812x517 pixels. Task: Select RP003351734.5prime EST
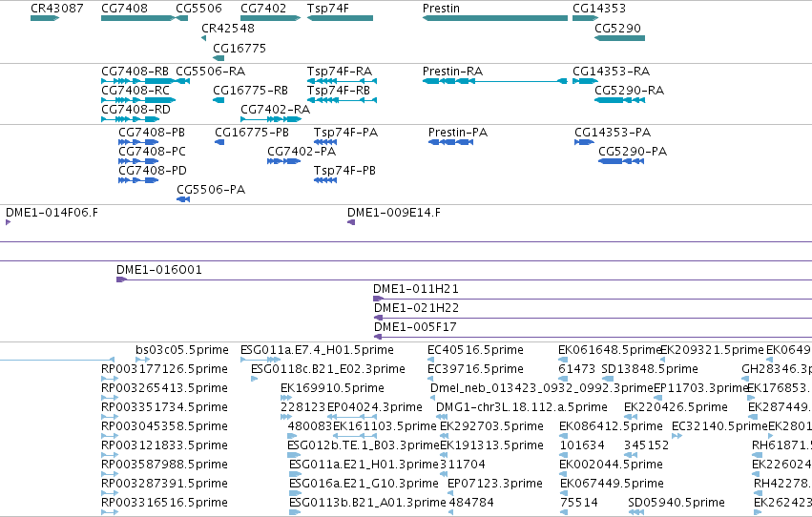tap(110, 417)
